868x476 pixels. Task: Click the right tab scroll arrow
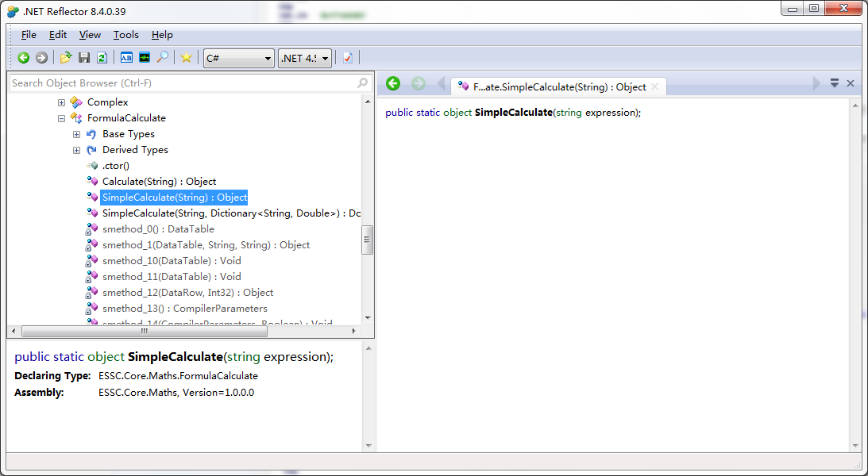pos(816,83)
